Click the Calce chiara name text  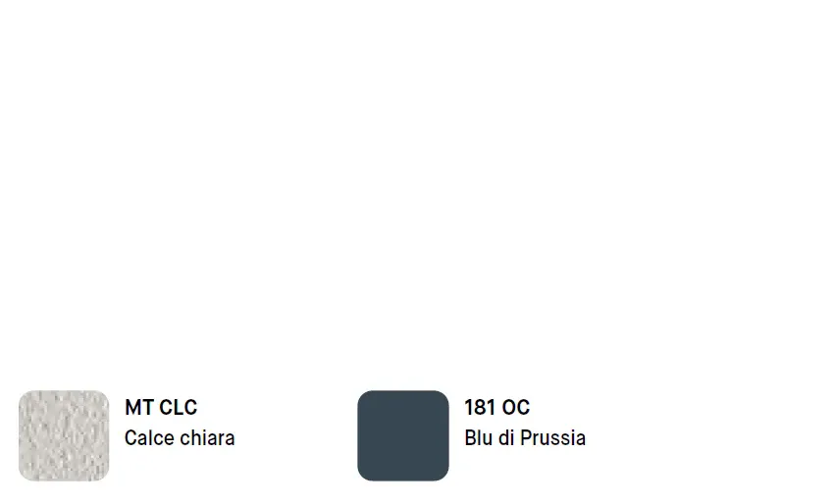coord(180,438)
